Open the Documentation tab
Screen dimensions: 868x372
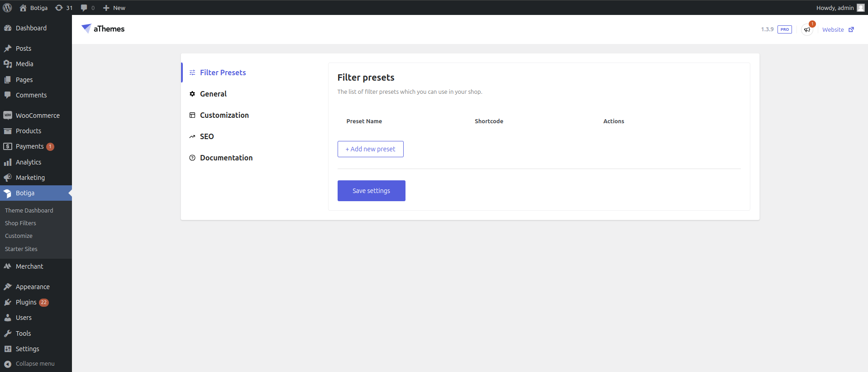(226, 158)
